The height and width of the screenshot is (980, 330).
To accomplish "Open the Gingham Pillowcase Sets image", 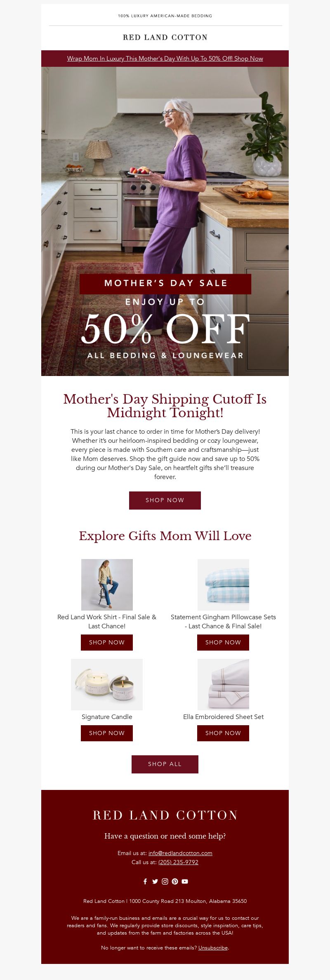I will point(223,585).
